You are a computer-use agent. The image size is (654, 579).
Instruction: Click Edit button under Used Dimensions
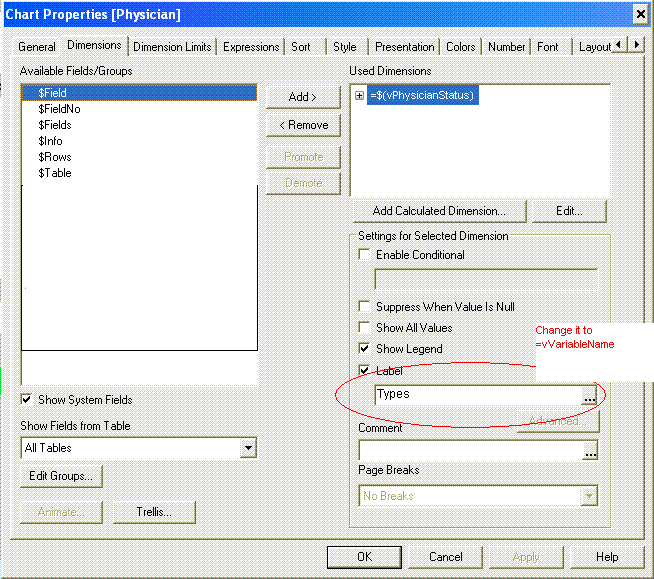click(569, 211)
